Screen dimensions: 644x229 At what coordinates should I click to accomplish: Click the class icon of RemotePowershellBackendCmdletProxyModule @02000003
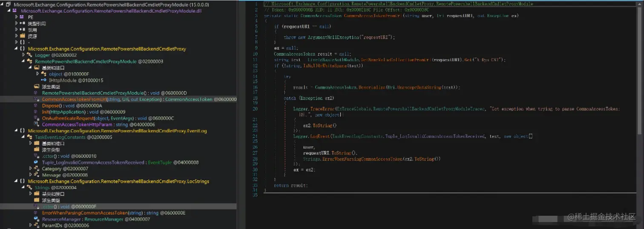(30, 61)
